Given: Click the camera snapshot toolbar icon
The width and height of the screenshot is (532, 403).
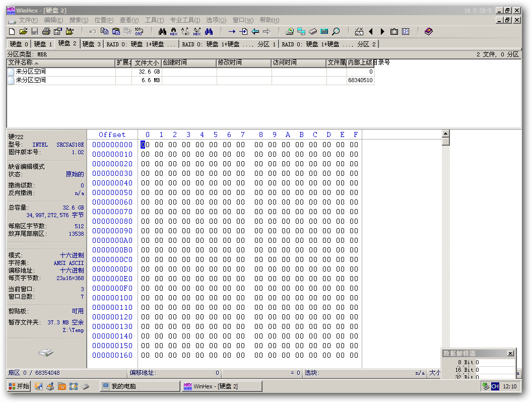Looking at the screenshot, I should pos(394,32).
